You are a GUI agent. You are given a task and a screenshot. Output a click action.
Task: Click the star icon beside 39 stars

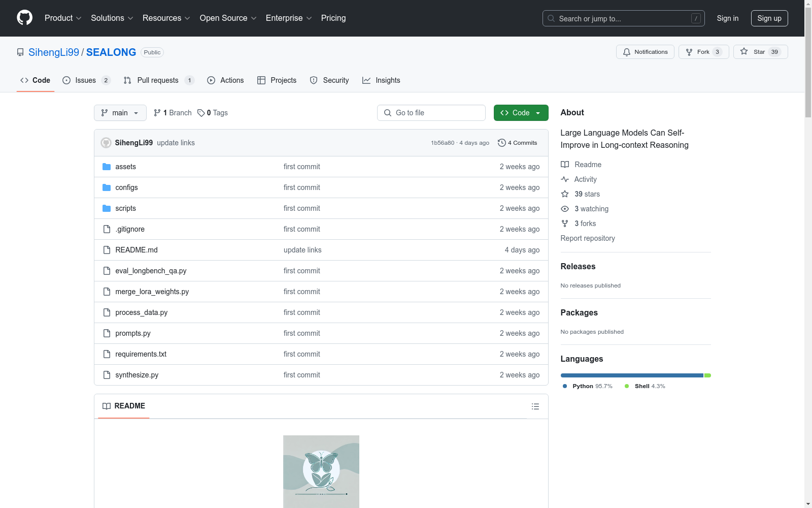coord(565,194)
